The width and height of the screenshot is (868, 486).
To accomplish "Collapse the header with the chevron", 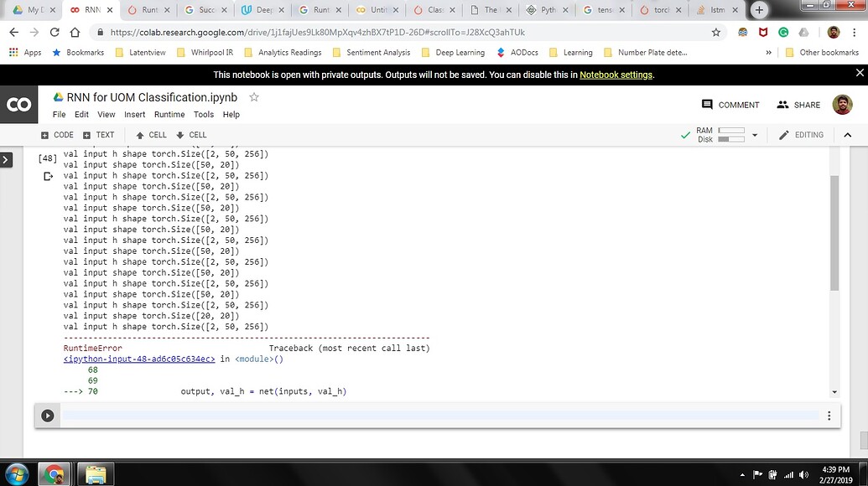I will [x=847, y=135].
